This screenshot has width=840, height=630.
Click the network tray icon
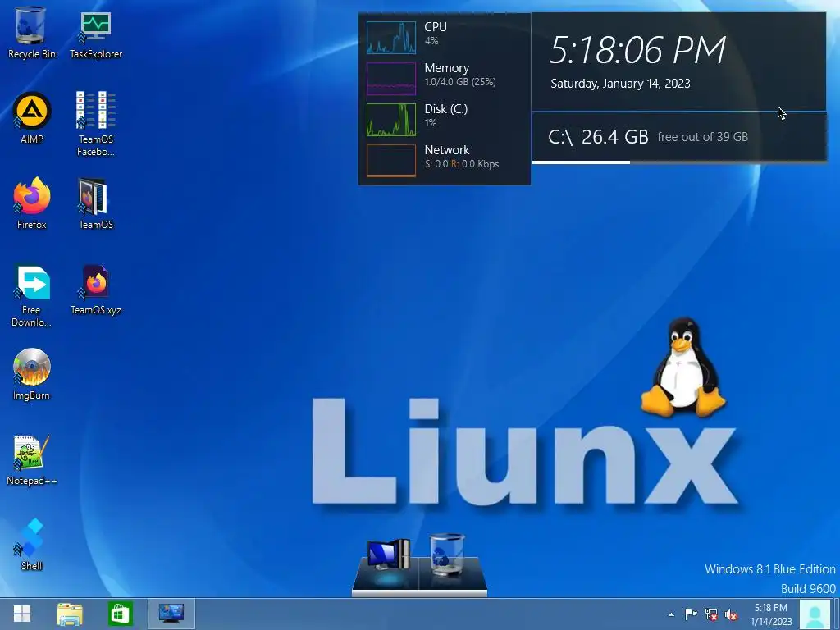point(711,614)
